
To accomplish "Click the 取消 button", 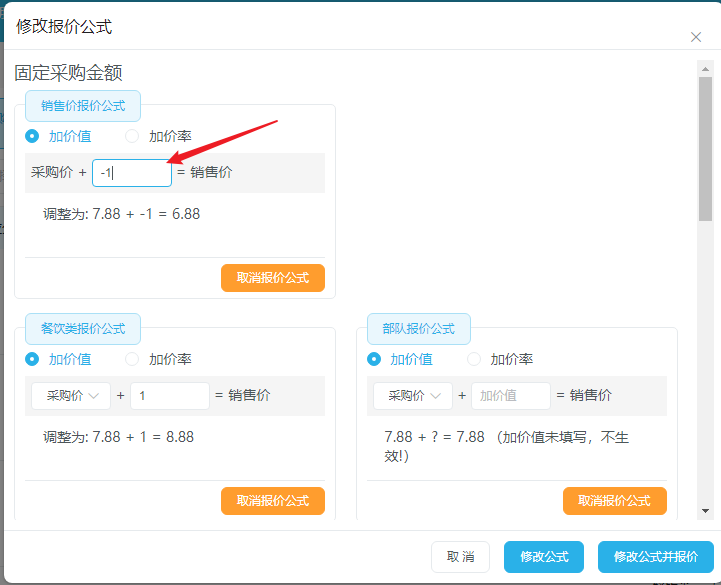I will [460, 557].
